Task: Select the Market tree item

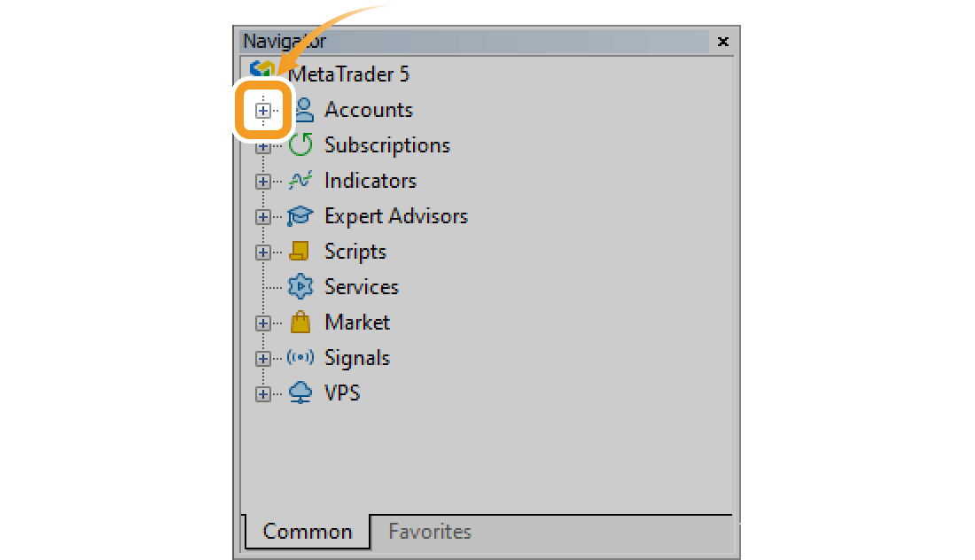Action: [356, 323]
